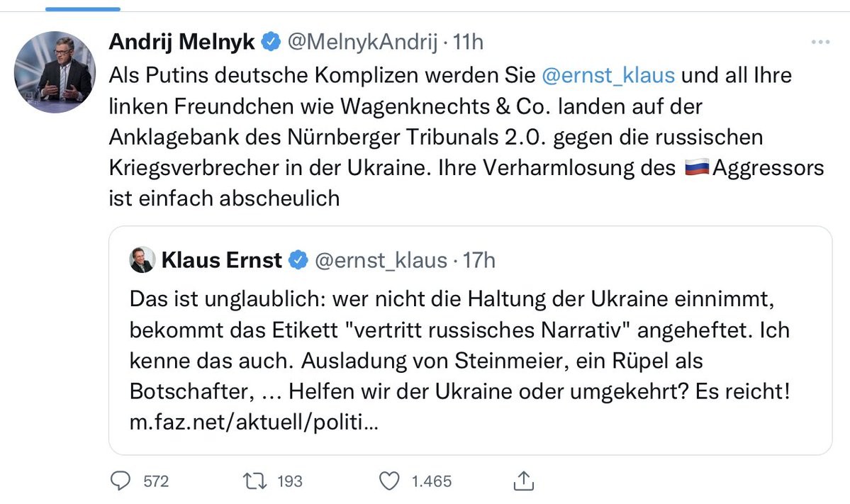Select the highlighted blue tab indicator at top
This screenshot has height=504, width=850.
pos(83,9)
